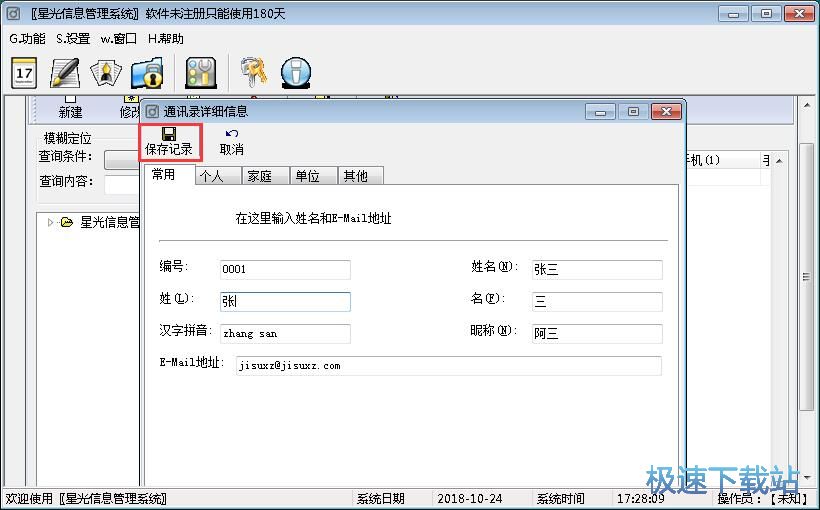This screenshot has width=820, height=510.
Task: Click 新建 in the background window
Action: pos(71,108)
